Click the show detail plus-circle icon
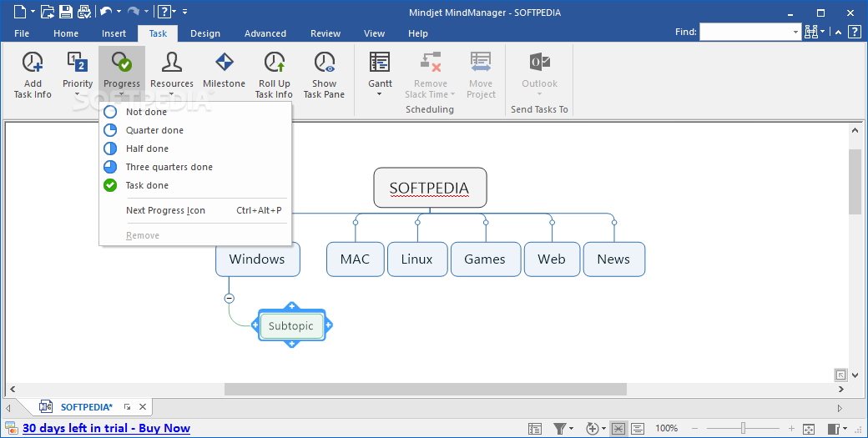The height and width of the screenshot is (438, 868). (593, 429)
